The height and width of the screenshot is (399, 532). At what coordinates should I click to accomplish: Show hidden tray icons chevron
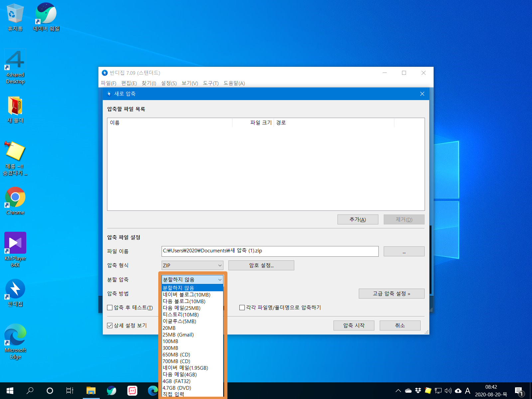(x=398, y=391)
